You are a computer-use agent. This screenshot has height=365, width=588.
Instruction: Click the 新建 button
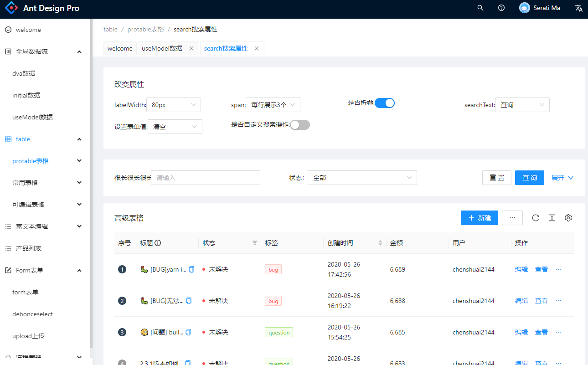point(480,218)
